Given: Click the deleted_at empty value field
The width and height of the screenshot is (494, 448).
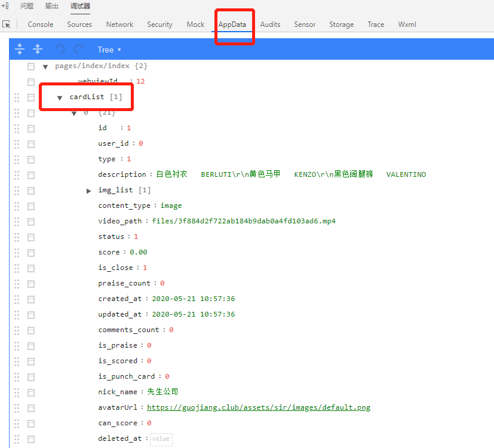Looking at the screenshot, I should pyautogui.click(x=161, y=438).
